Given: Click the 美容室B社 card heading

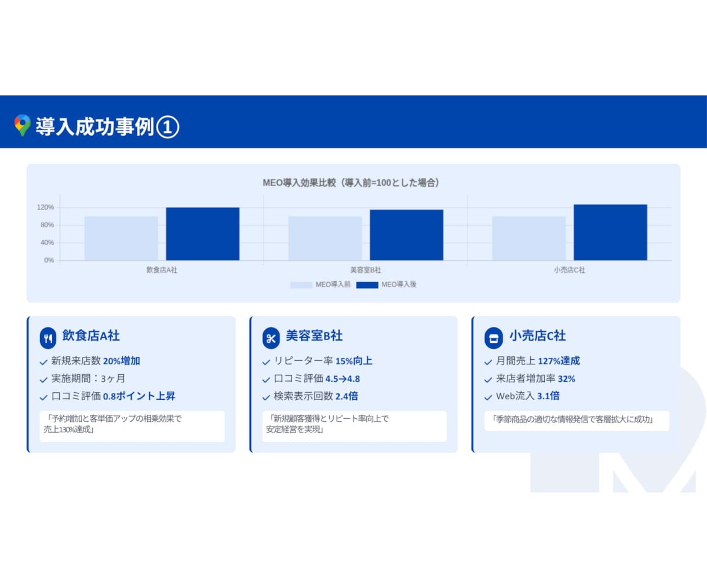Looking at the screenshot, I should point(314,335).
